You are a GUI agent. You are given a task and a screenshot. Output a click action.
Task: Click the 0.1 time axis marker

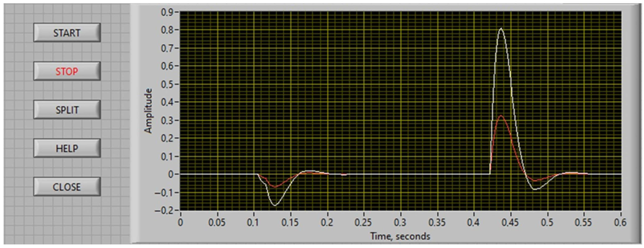click(x=253, y=223)
